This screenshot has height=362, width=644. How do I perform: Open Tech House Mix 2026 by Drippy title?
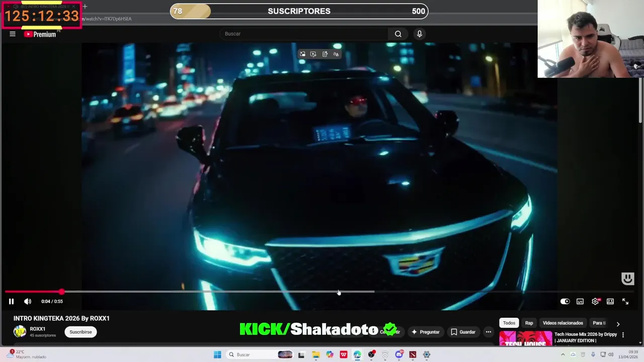(586, 337)
